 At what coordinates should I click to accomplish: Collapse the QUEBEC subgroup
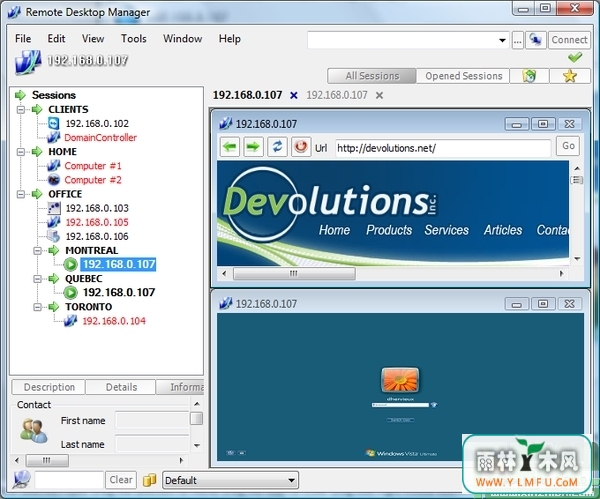(38, 279)
